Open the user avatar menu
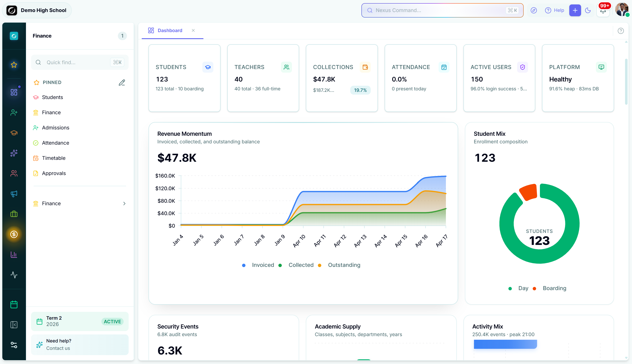The height and width of the screenshot is (364, 632). (622, 10)
